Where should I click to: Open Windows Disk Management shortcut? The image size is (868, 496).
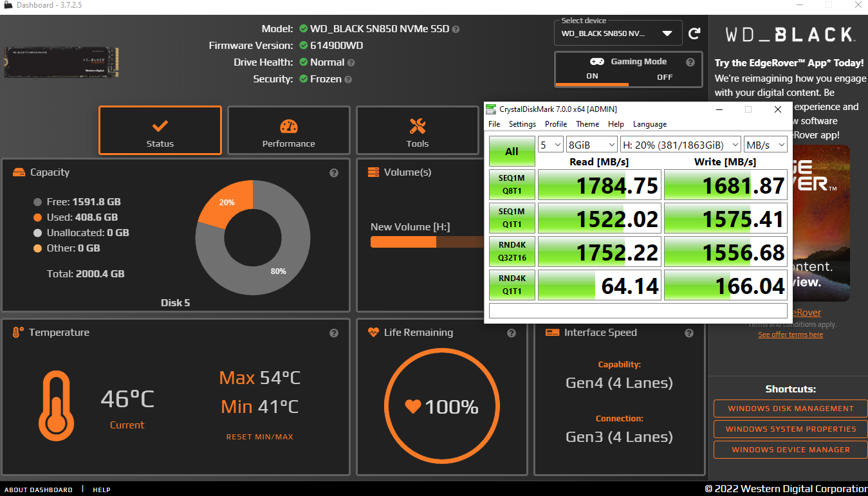click(x=790, y=409)
